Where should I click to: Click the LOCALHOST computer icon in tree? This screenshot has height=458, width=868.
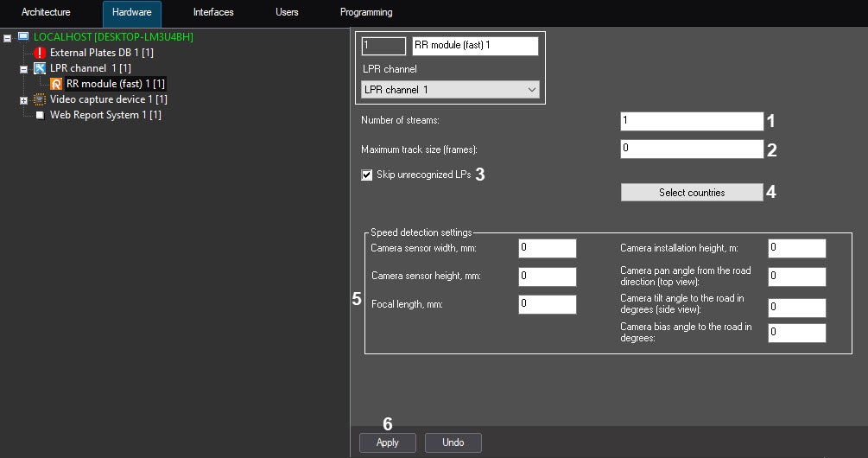[x=23, y=37]
